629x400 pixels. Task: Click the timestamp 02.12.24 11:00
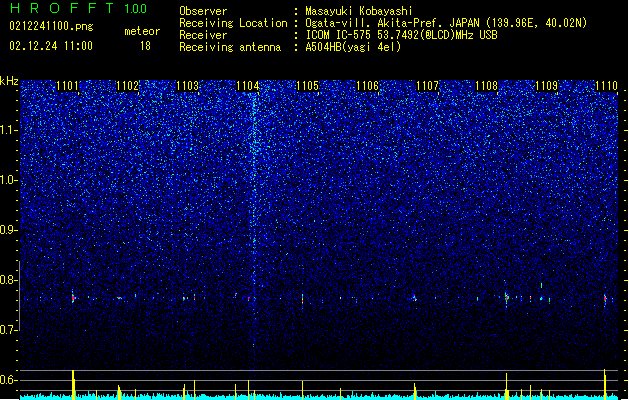pos(51,46)
